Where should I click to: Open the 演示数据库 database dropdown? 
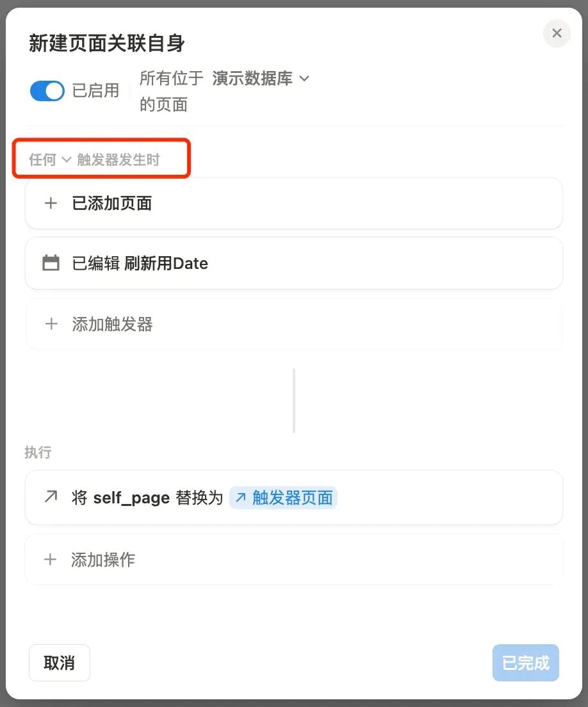click(261, 79)
